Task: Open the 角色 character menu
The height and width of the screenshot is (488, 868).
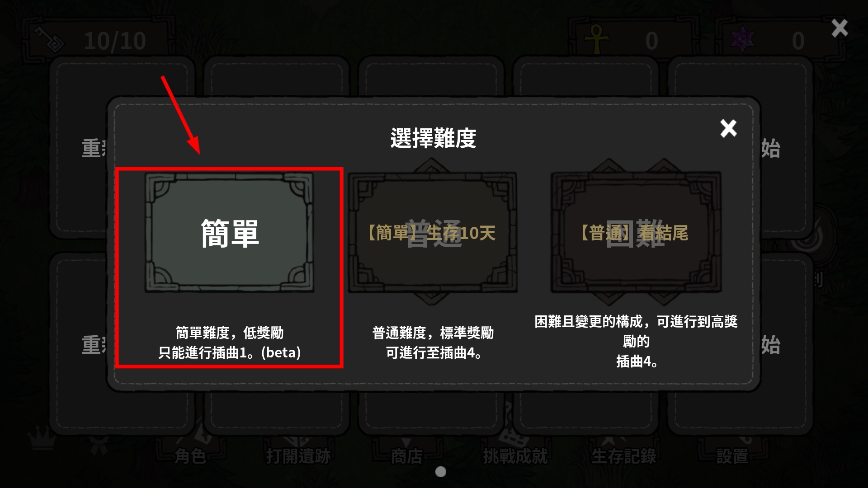Action: [x=190, y=456]
